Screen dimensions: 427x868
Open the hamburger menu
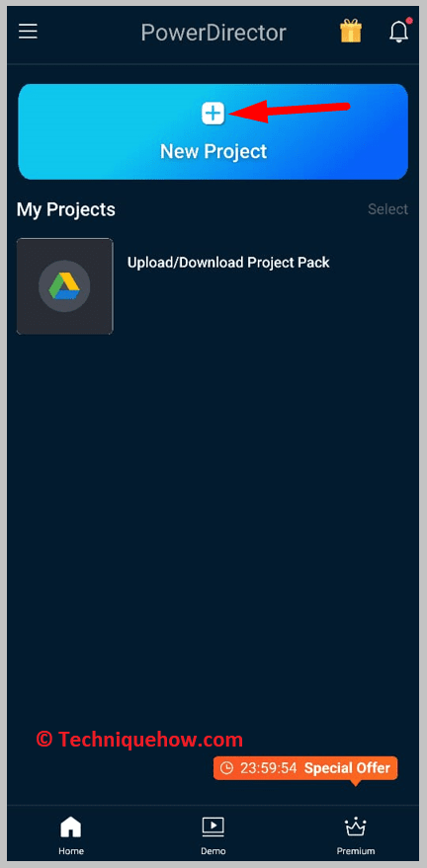28,31
